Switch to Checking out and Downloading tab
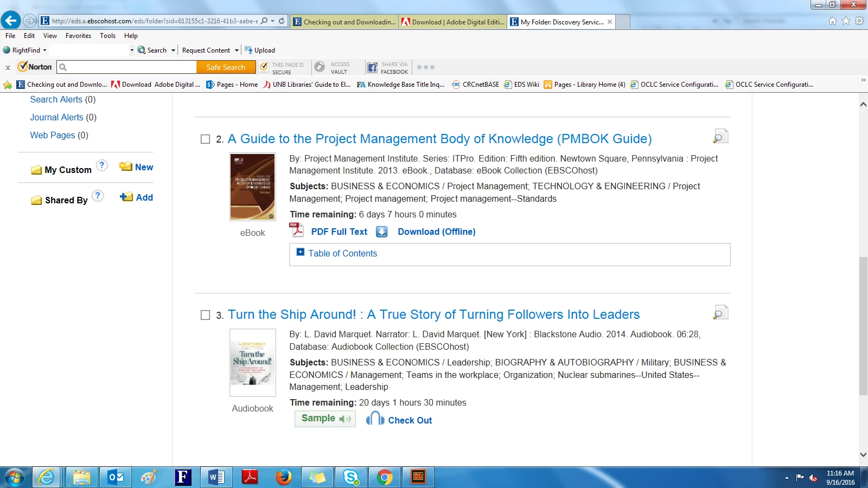The image size is (868, 488). point(344,22)
